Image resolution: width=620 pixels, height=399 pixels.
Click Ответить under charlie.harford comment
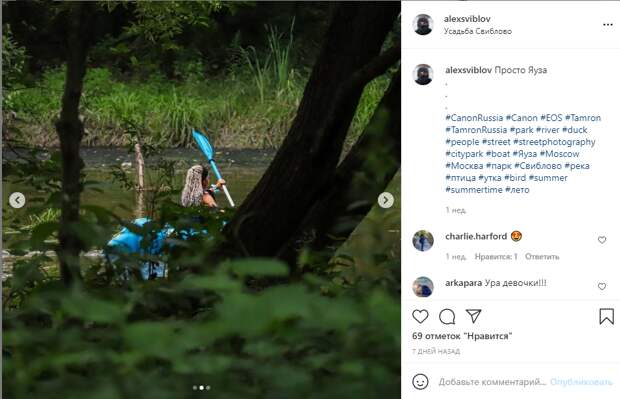coord(542,257)
